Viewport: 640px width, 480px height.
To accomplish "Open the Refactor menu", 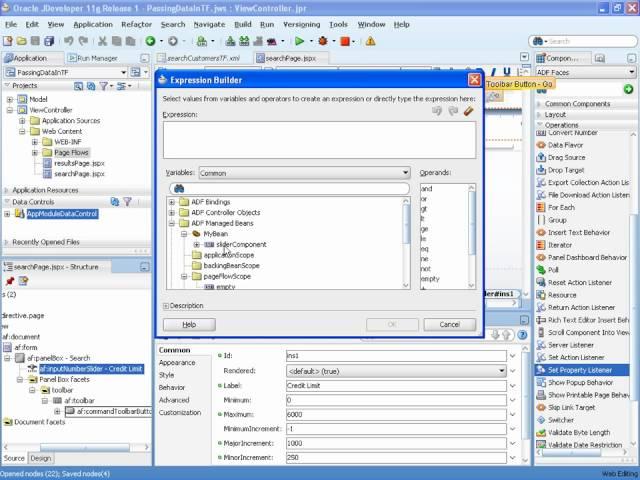I will pos(136,24).
